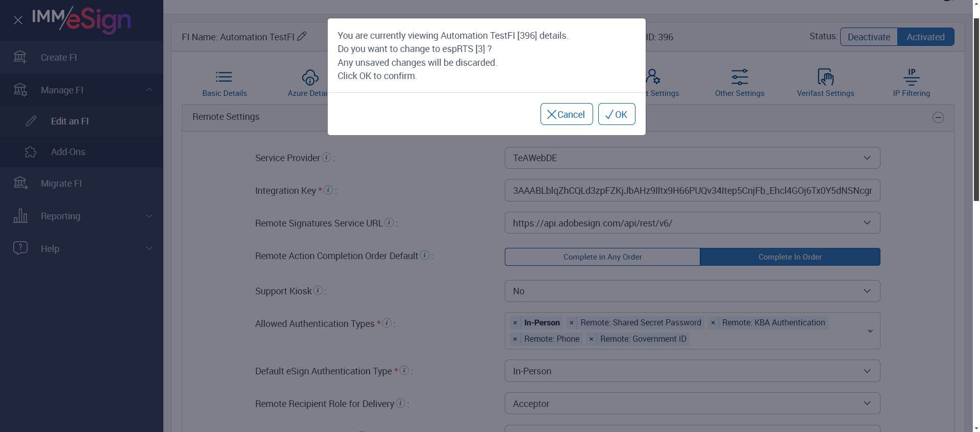Click OK to confirm the FI change
Viewport: 980px width, 432px height.
(x=617, y=114)
